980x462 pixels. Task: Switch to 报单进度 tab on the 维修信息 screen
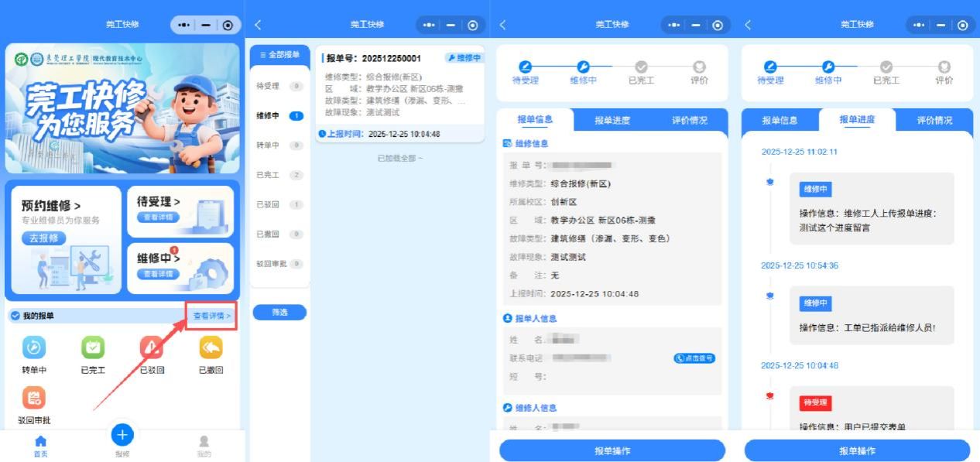[x=612, y=120]
